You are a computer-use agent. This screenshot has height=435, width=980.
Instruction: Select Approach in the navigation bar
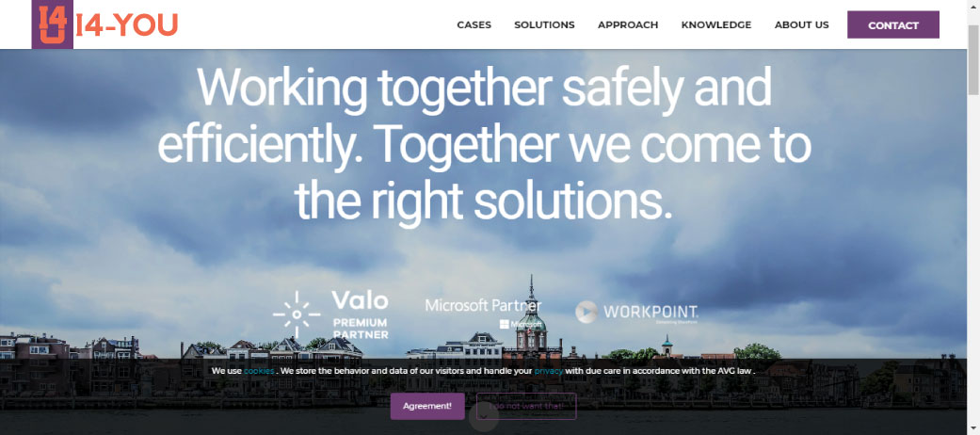tap(628, 25)
